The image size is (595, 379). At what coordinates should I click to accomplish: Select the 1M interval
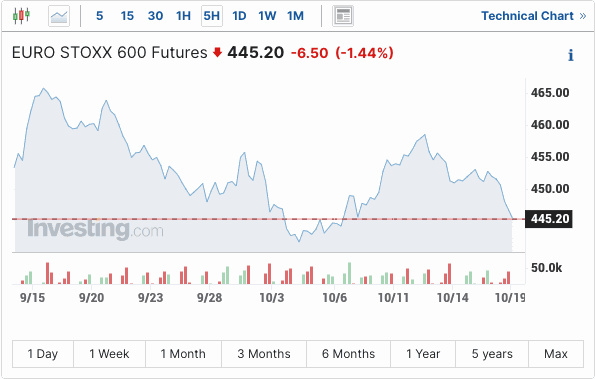(x=295, y=16)
